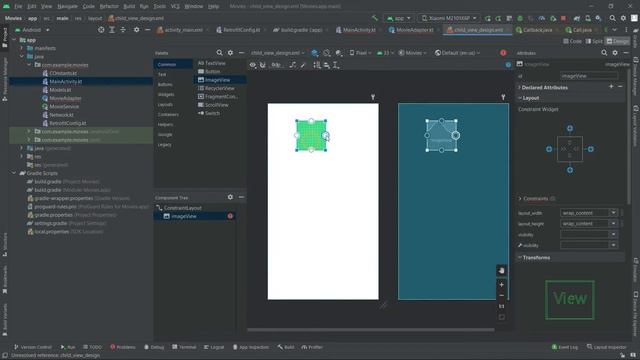Open the Terminal tool window
The image size is (640, 360).
(x=184, y=347)
